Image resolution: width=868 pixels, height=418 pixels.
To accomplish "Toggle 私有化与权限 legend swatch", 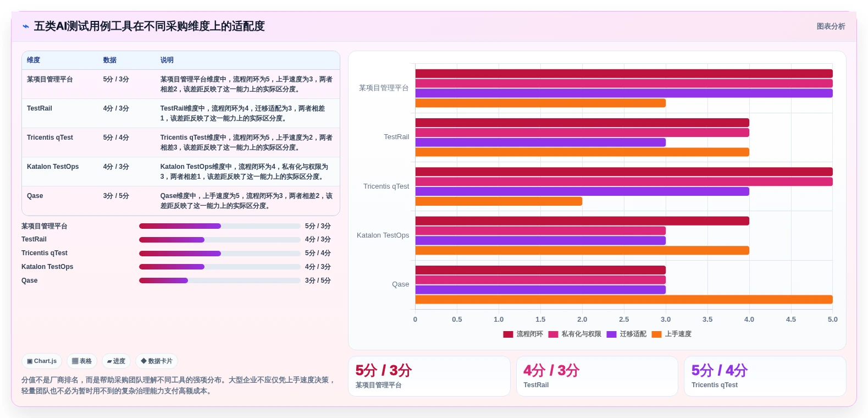I will point(553,334).
